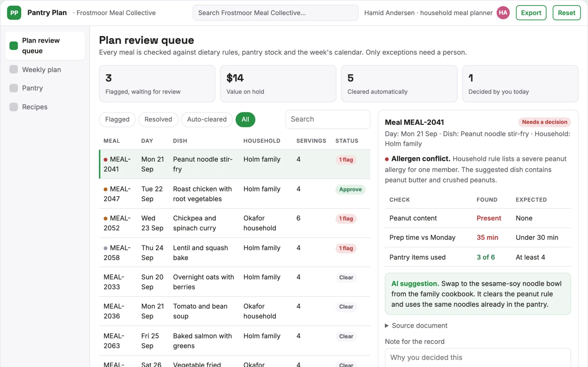Viewport: 588px width, 367px height.
Task: Click the Clear badge on MEAL-2063
Action: pos(346,337)
